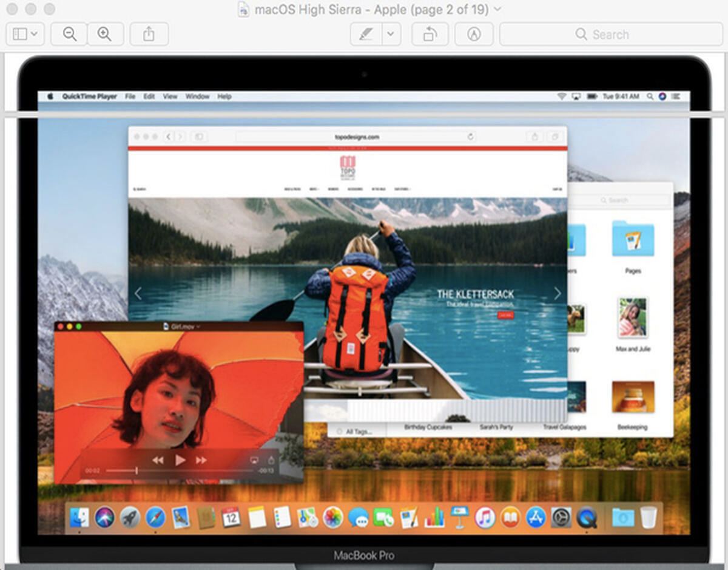Viewport: 728px width, 570px height.
Task: Click the Preview Search field
Action: coord(610,34)
